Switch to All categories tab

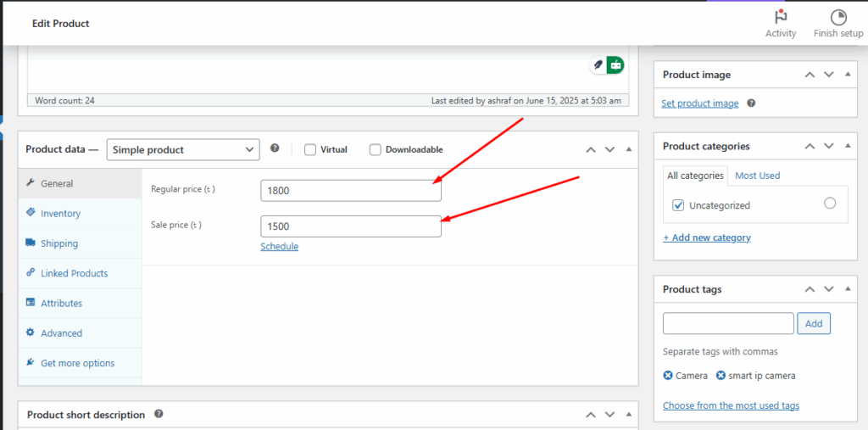[x=695, y=176]
